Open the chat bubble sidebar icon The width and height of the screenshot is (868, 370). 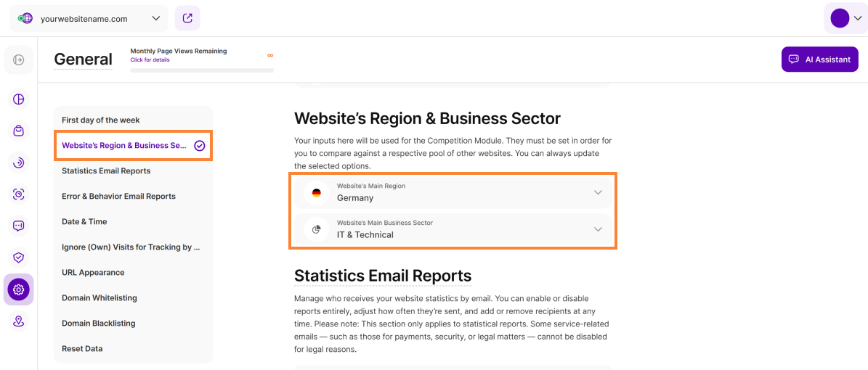coord(19,226)
